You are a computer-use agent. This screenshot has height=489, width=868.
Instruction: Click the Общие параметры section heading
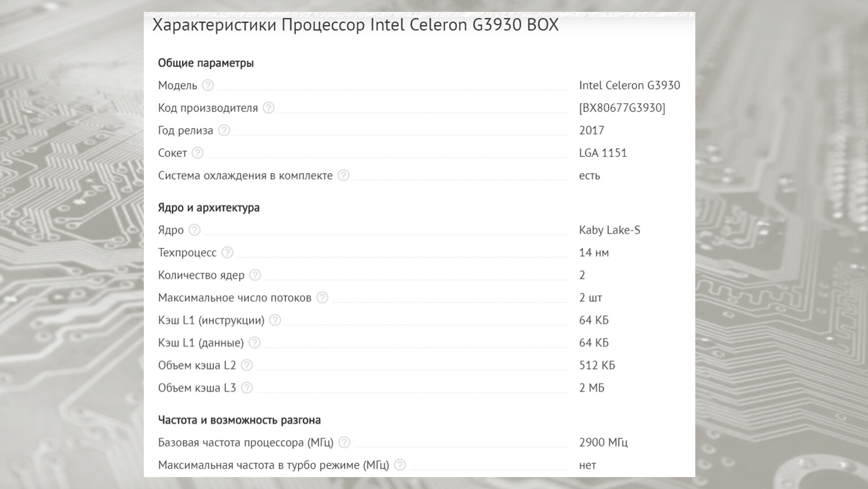[x=206, y=63]
